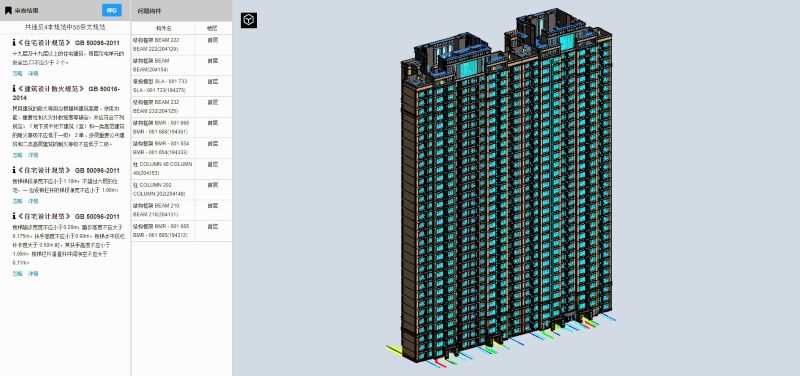
Task: Open 详情 link under first rule entry
Action: pos(33,73)
